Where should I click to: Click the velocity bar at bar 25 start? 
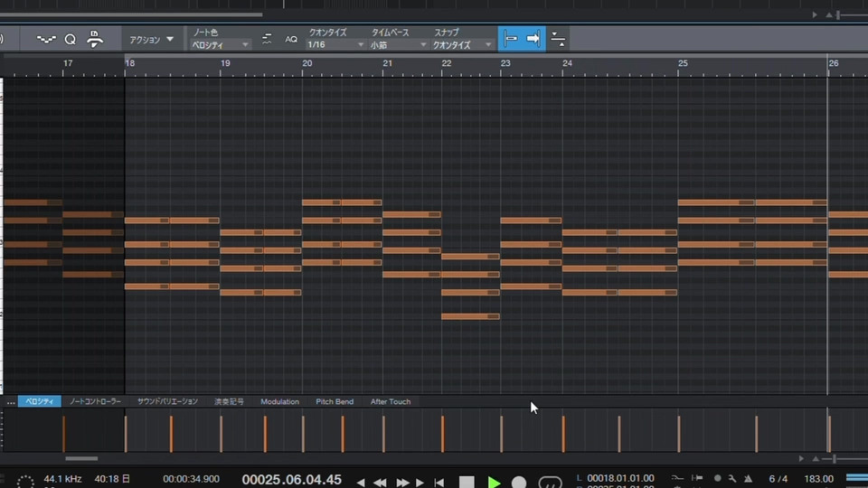[x=679, y=433]
